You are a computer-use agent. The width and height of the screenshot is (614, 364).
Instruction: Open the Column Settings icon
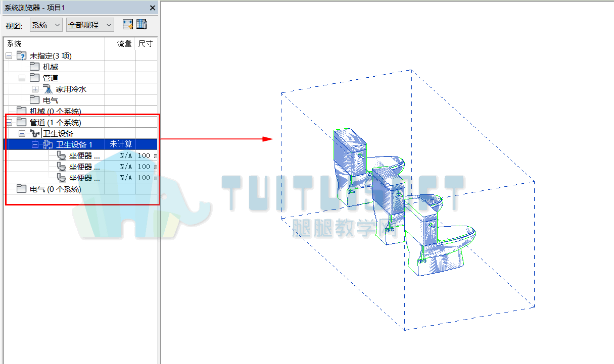click(141, 24)
